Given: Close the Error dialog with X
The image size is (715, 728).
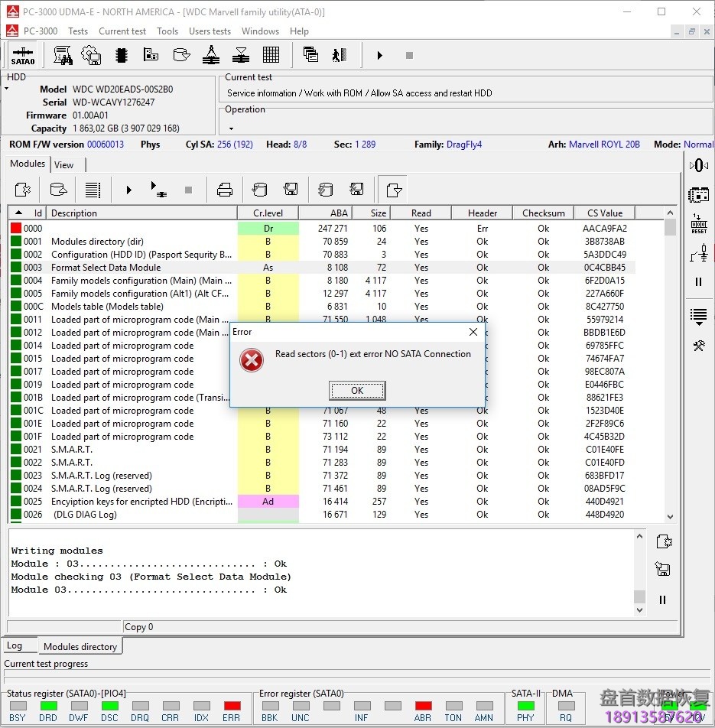Looking at the screenshot, I should [473, 332].
